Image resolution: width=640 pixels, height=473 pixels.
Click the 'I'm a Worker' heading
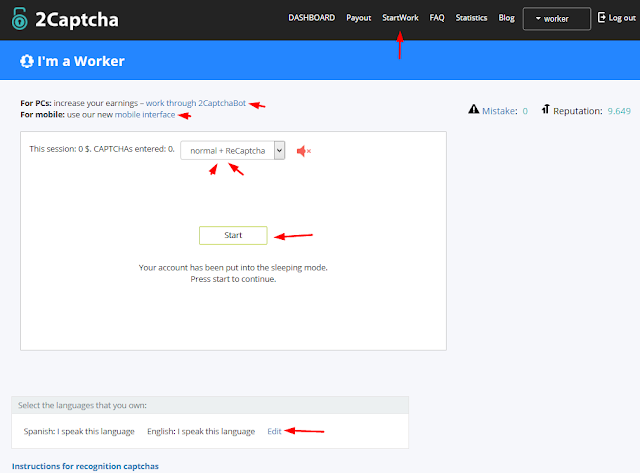click(81, 61)
